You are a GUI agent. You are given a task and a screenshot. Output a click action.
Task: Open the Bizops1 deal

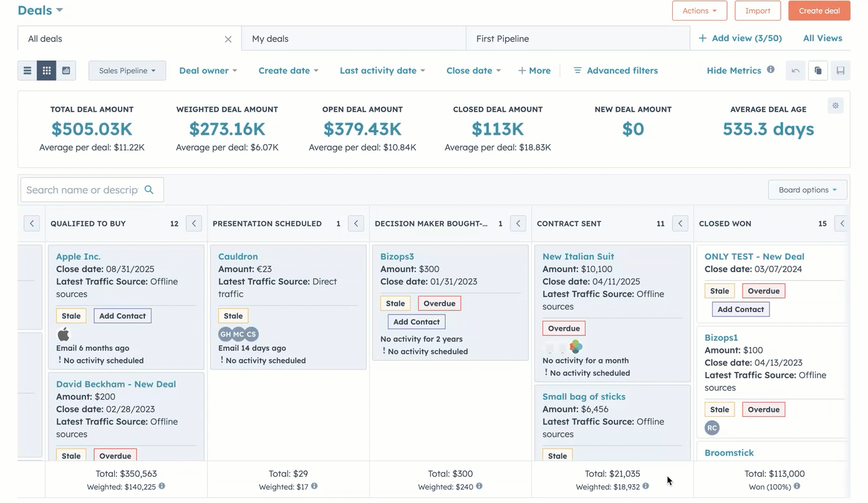click(721, 338)
